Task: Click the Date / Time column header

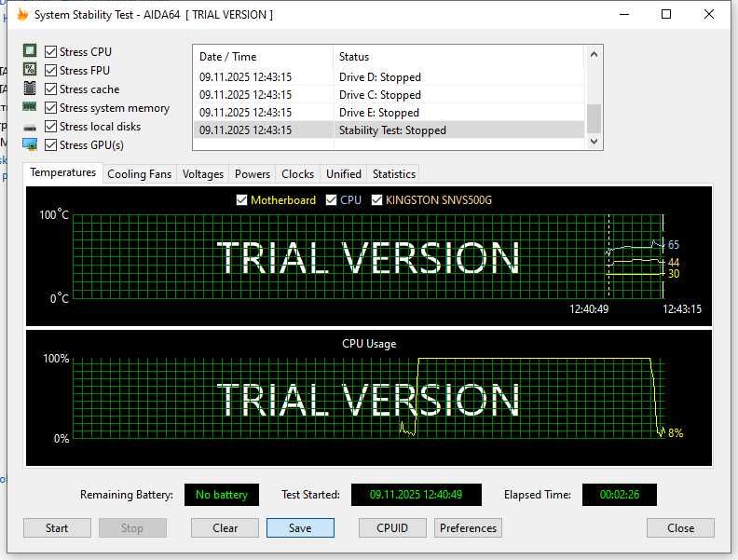Action: 263,57
